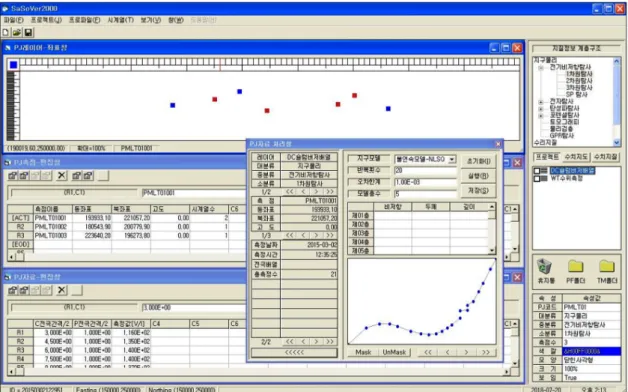Click the icon right after X in PJ측점 toolbar
This screenshot has height=392, width=628.
click(x=76, y=175)
